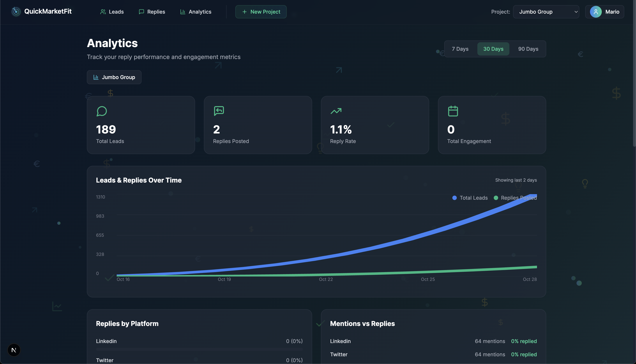636x364 pixels.
Task: Click the Next.js N badge icon
Action: (14, 350)
